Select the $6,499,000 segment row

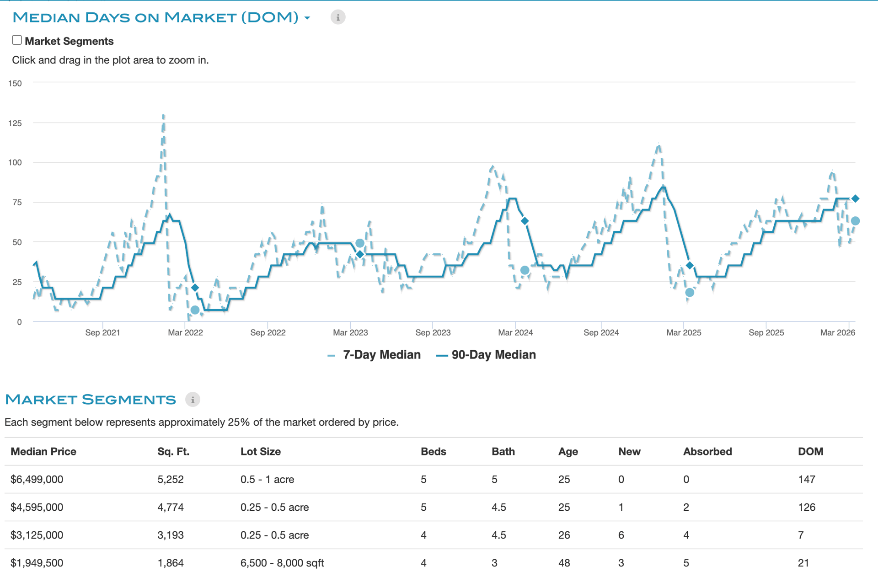tap(37, 479)
